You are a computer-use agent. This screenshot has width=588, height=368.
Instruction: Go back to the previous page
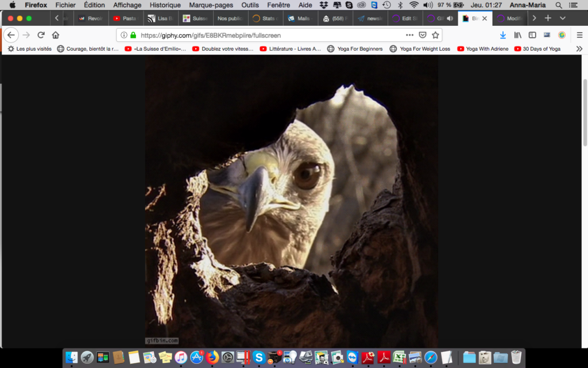[x=11, y=35]
